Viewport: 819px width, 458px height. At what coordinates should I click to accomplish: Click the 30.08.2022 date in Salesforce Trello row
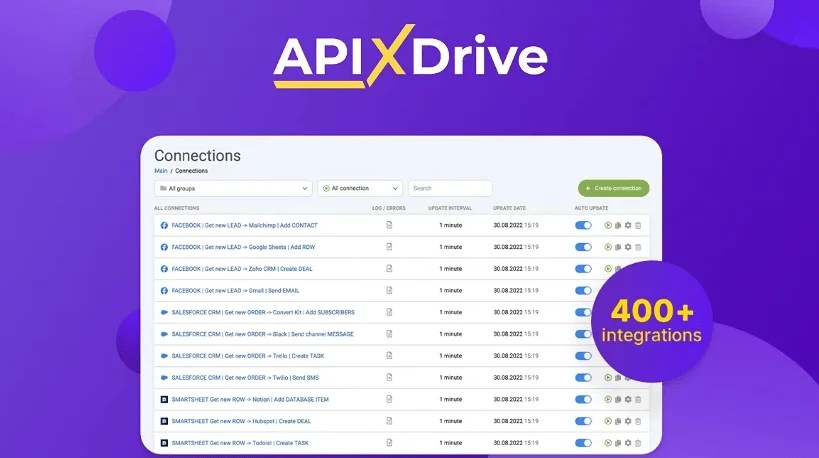coord(508,356)
